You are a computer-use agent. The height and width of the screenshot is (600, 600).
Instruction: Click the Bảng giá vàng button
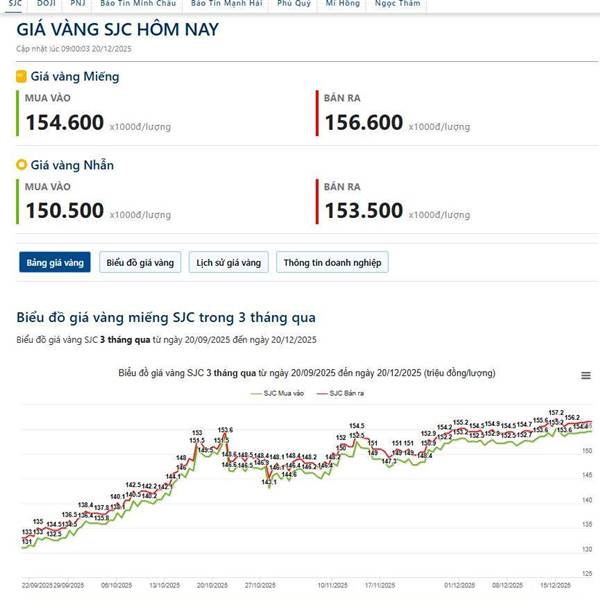click(x=55, y=262)
